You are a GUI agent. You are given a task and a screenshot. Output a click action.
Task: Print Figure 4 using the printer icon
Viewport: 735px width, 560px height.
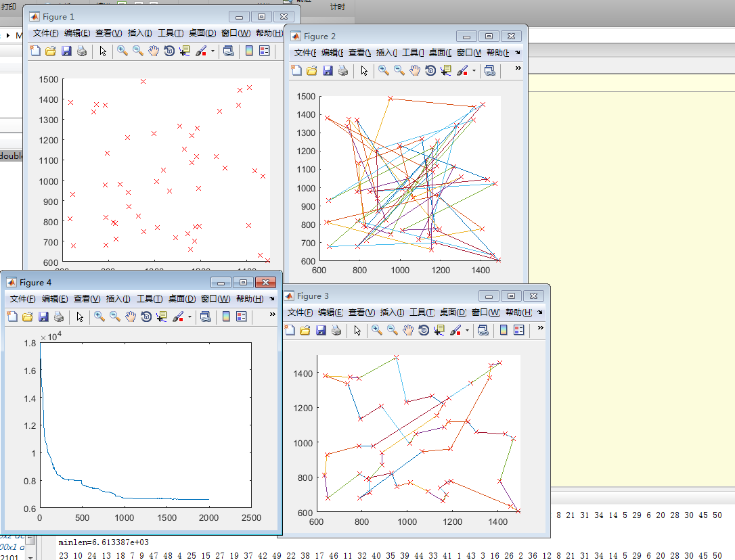point(59,317)
